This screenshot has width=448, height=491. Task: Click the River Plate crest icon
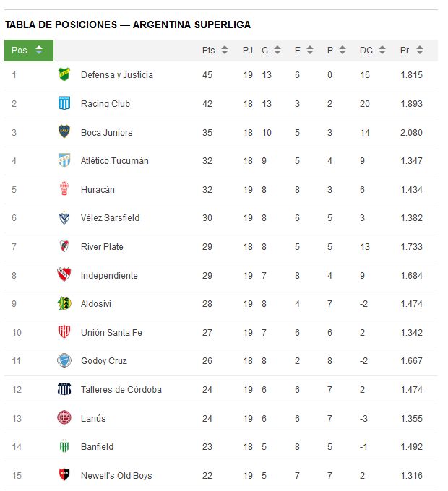click(64, 246)
